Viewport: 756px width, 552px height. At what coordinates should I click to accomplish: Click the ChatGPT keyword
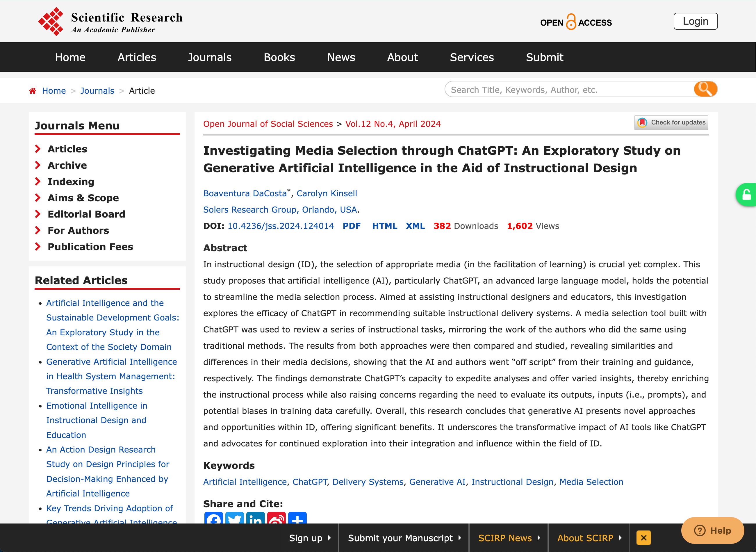[x=310, y=482]
